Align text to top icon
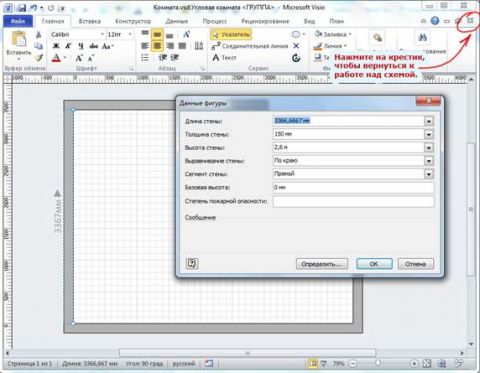 coord(145,34)
